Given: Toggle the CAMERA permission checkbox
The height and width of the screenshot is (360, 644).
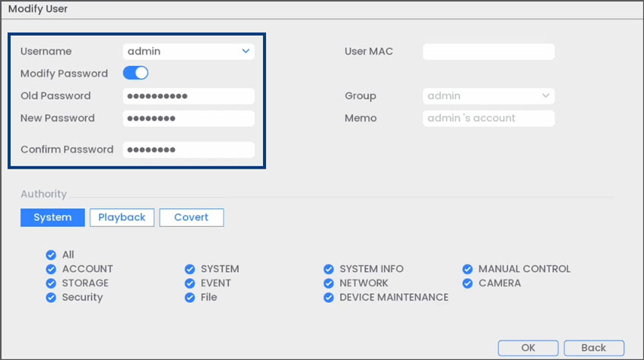Looking at the screenshot, I should pyautogui.click(x=467, y=283).
